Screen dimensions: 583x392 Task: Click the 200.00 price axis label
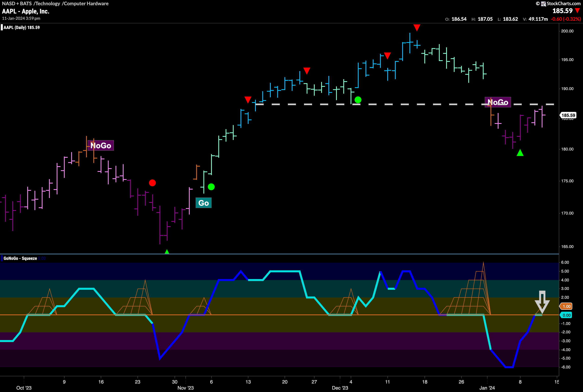click(567, 31)
